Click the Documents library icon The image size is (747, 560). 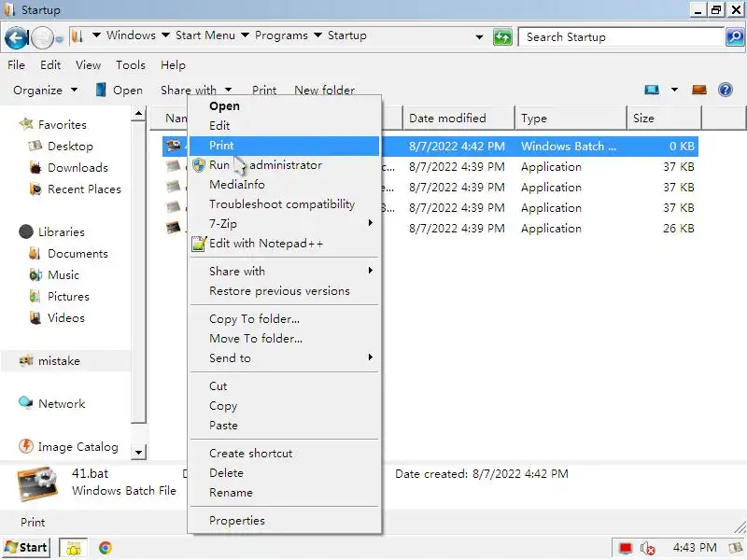pos(35,253)
